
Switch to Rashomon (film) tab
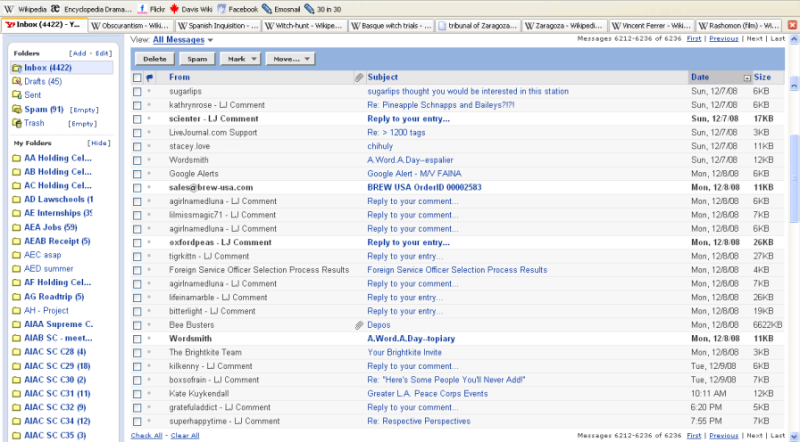tap(739, 26)
